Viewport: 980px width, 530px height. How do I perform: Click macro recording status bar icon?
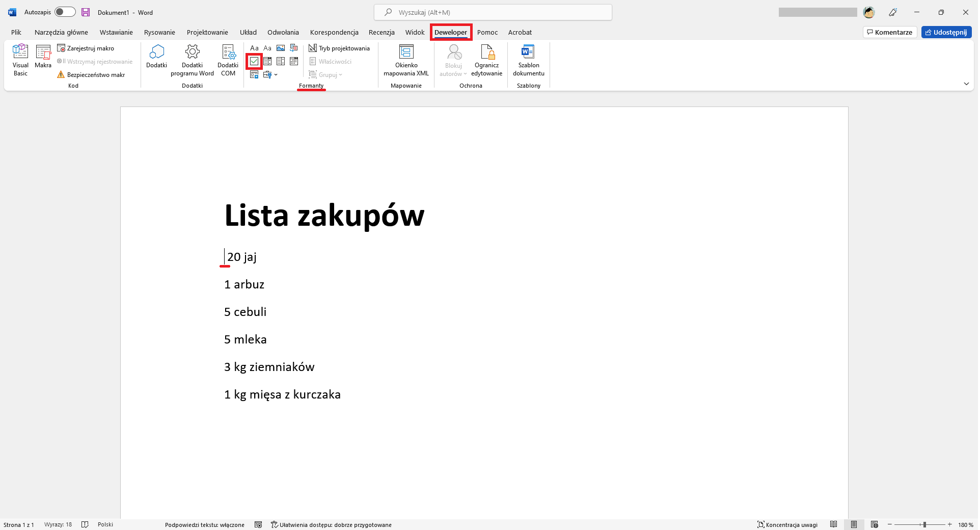[258, 524]
